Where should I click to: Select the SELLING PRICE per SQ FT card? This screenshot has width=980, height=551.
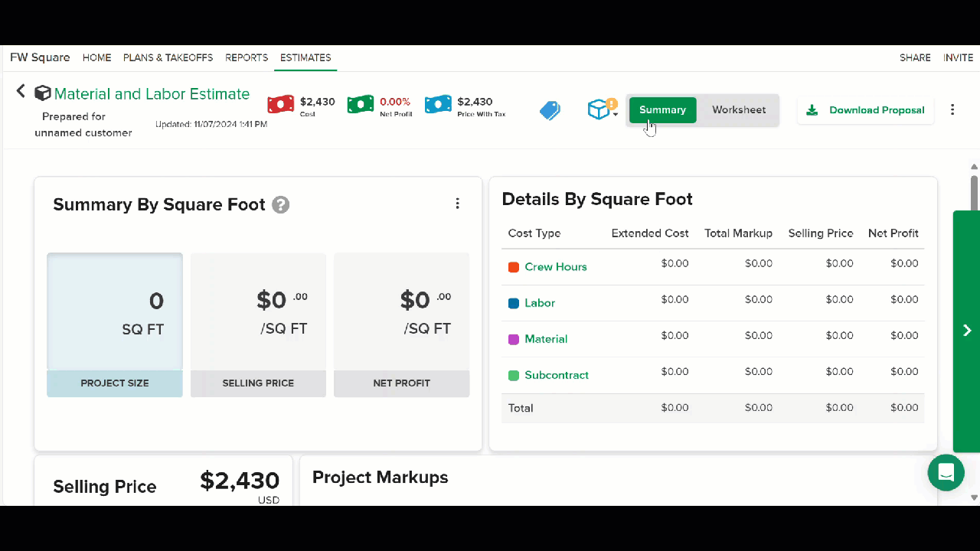258,324
